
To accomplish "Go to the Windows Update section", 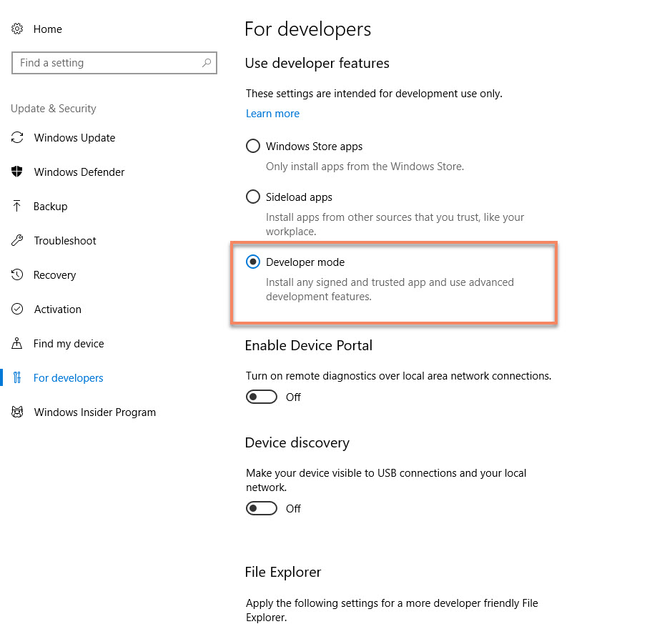I will click(74, 138).
